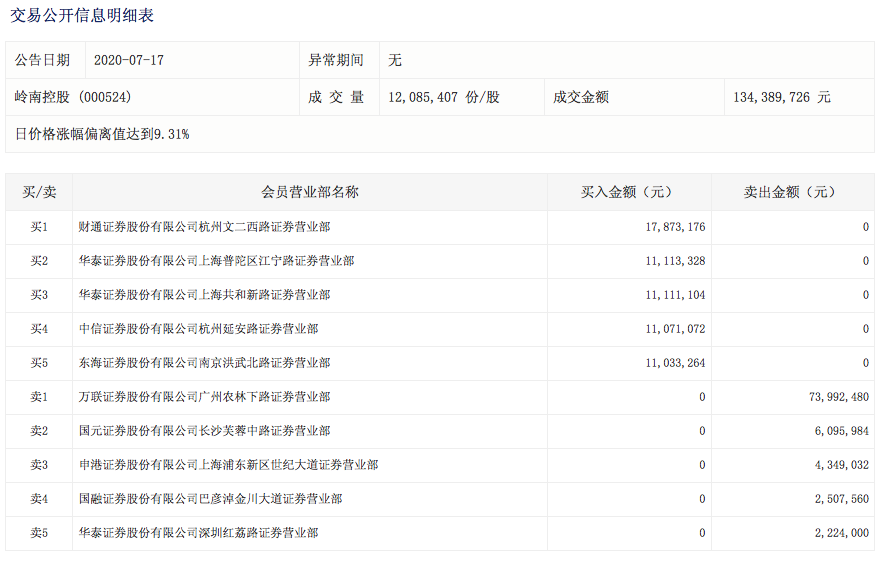Select the announcement date 2020-07-17

128,60
